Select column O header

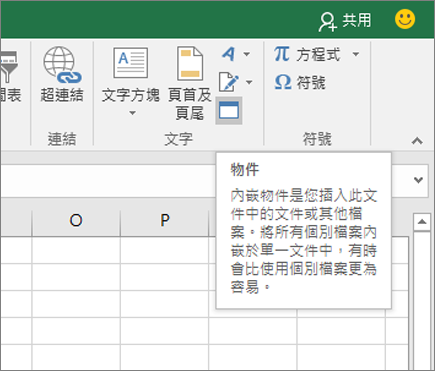(x=76, y=220)
